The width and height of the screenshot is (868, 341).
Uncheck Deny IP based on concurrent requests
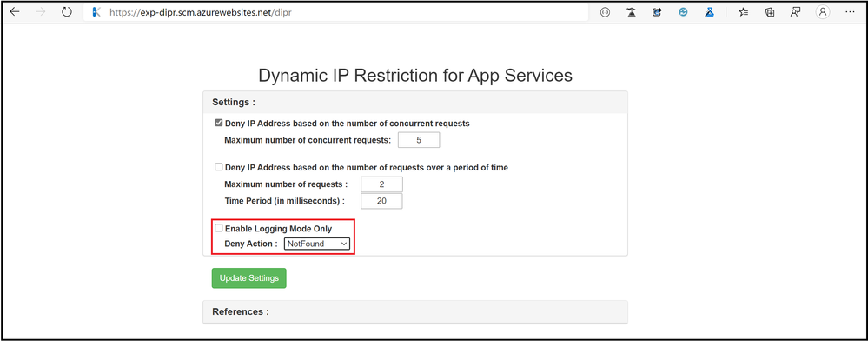click(219, 124)
